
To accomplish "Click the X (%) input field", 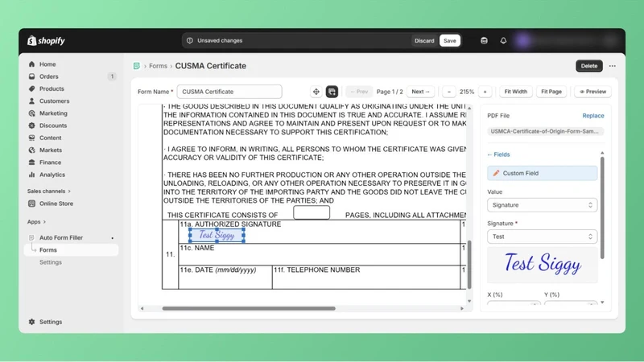I will [x=514, y=303].
